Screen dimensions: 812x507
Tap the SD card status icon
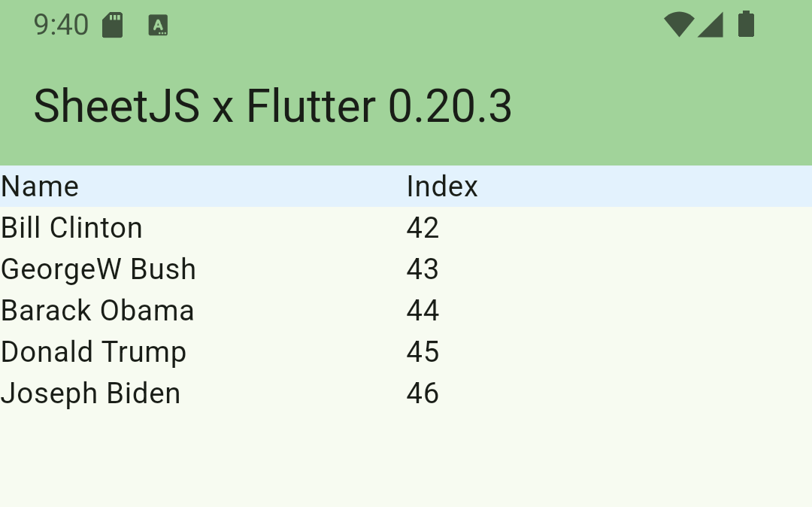(x=113, y=25)
